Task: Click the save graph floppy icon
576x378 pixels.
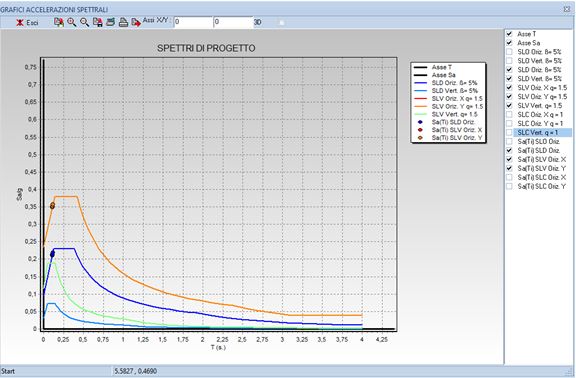Action: point(98,22)
